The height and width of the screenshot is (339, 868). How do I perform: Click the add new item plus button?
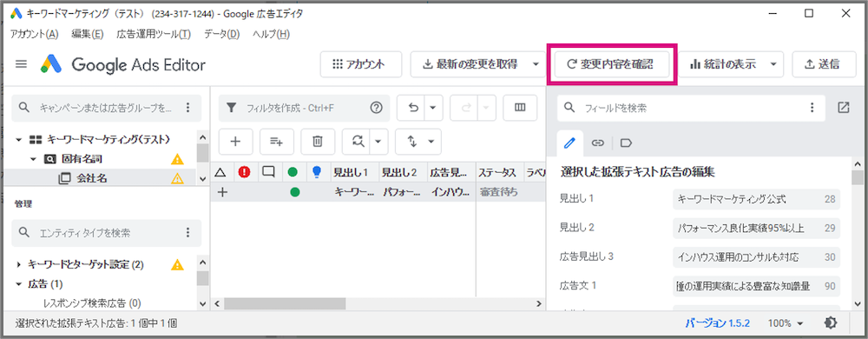click(x=236, y=141)
